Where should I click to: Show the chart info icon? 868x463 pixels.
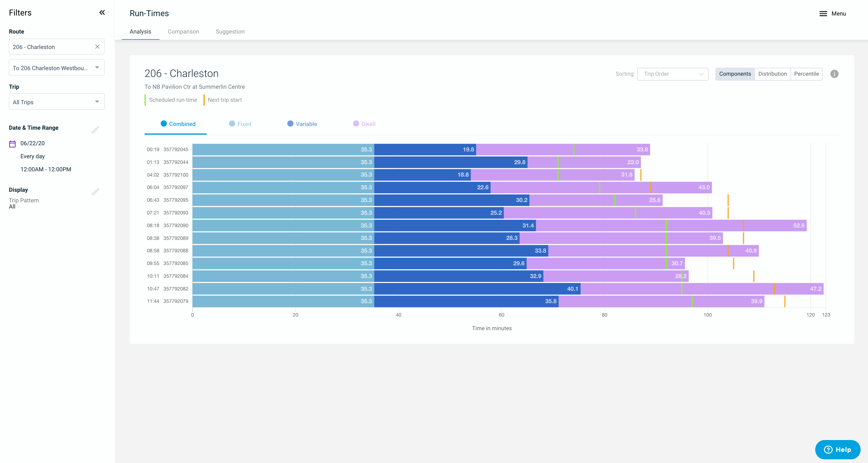tap(834, 74)
